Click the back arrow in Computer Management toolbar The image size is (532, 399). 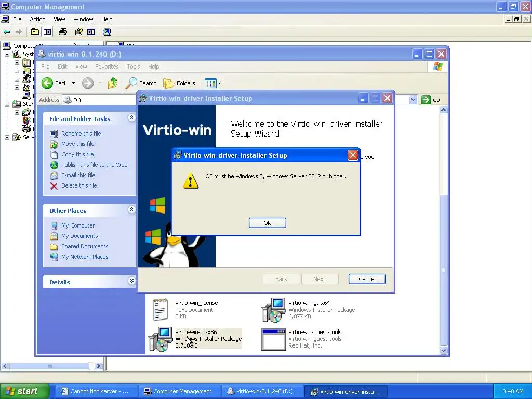pos(7,32)
